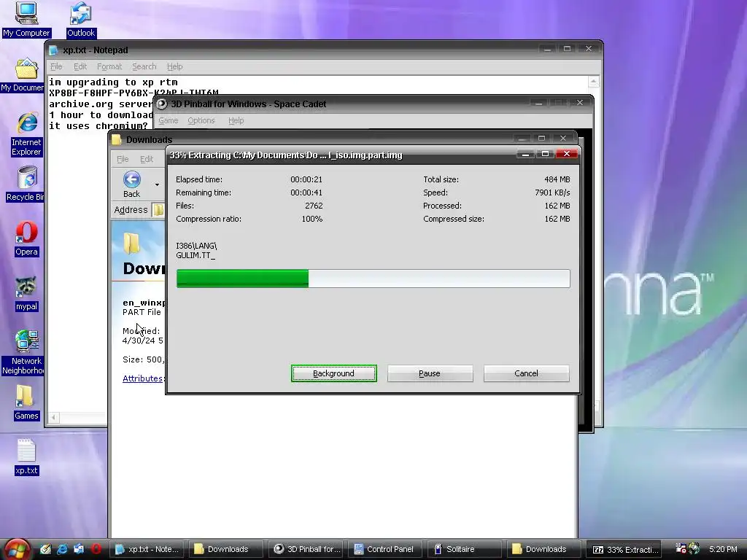This screenshot has height=560, width=747.
Task: Click the Notepad vertical scrollbar up arrow
Action: 593,82
